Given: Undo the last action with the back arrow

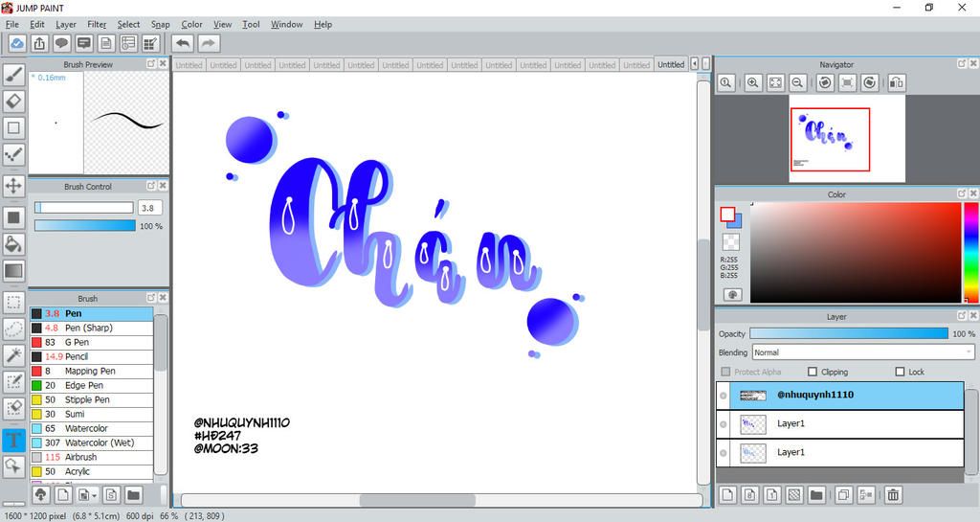Looking at the screenshot, I should coord(183,44).
